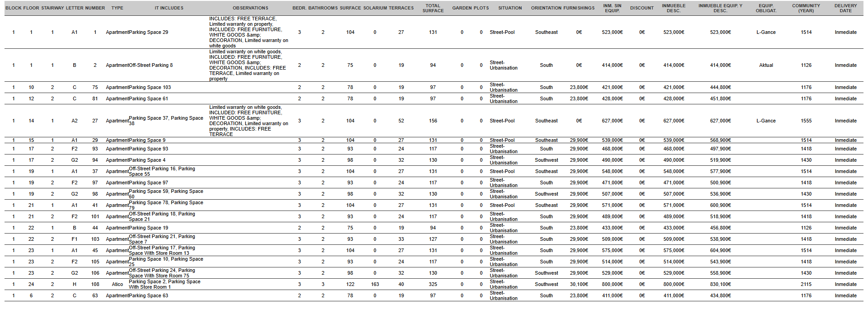
Task: Select the solarium value 163
Action: click(x=375, y=285)
